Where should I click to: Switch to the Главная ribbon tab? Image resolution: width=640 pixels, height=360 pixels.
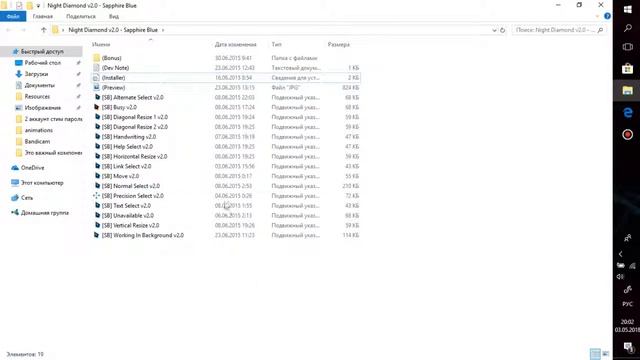click(x=43, y=16)
